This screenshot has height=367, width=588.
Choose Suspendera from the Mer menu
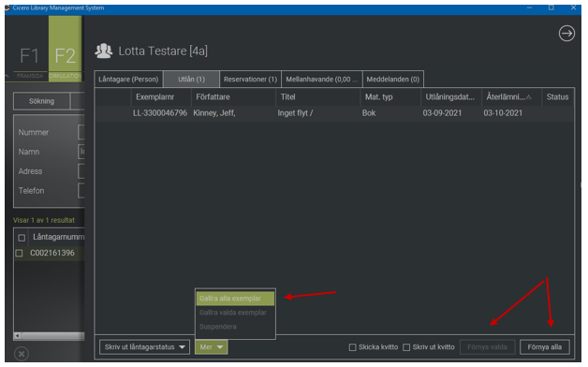[x=235, y=327]
